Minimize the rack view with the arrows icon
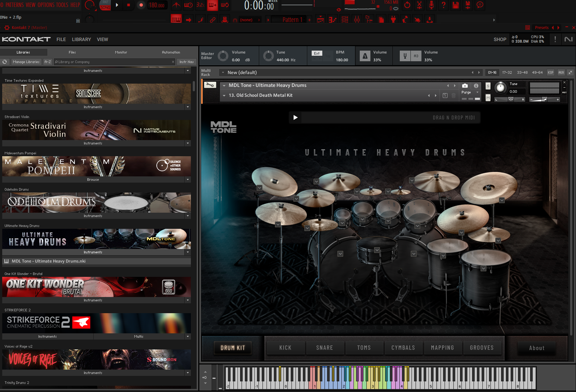This screenshot has width=576, height=392. coord(570,72)
